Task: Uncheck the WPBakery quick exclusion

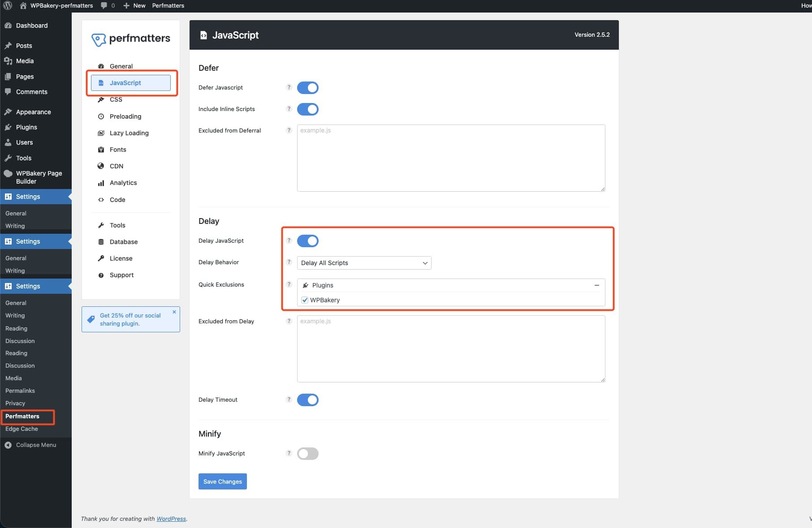Action: click(305, 300)
